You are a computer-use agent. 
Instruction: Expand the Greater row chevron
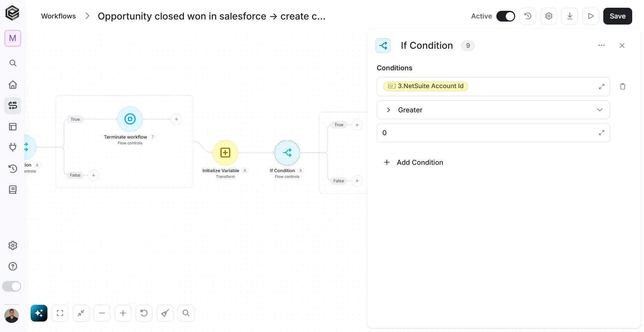(x=388, y=110)
